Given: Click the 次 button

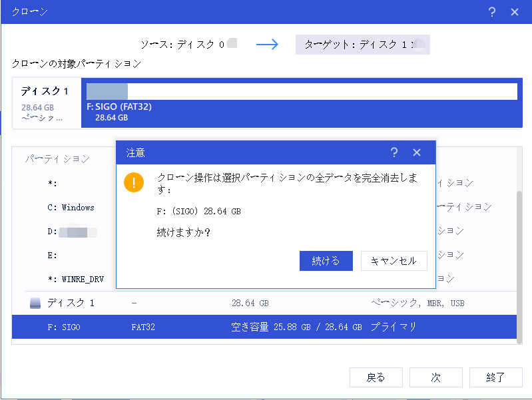Looking at the screenshot, I should (x=436, y=377).
